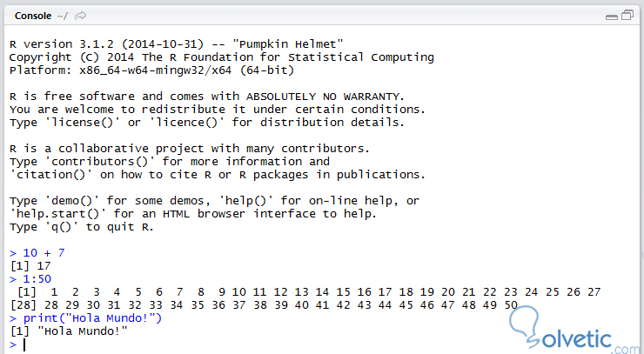644x354 pixels.
Task: Click the console's vertical scrollbar
Action: (x=636, y=174)
